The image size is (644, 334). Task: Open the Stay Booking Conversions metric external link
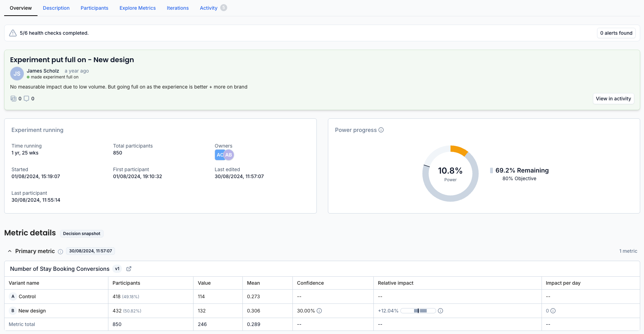pyautogui.click(x=129, y=269)
